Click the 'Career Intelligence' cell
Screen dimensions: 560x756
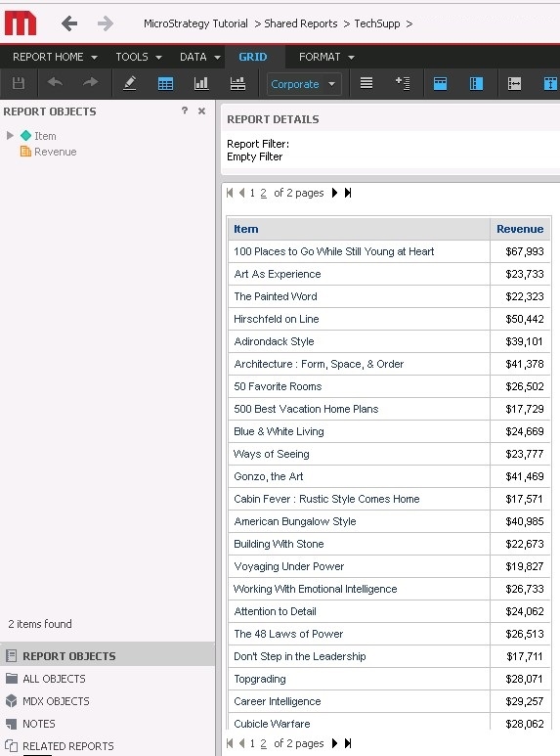(x=359, y=701)
